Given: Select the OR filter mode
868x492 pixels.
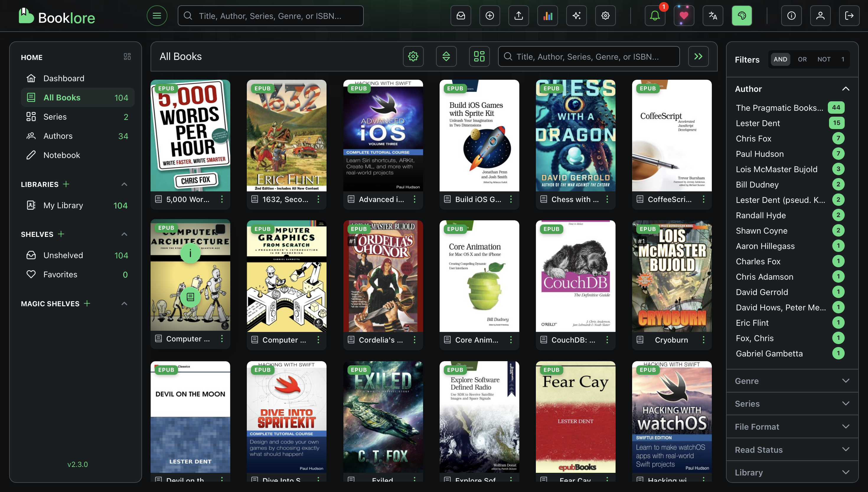Looking at the screenshot, I should 802,59.
